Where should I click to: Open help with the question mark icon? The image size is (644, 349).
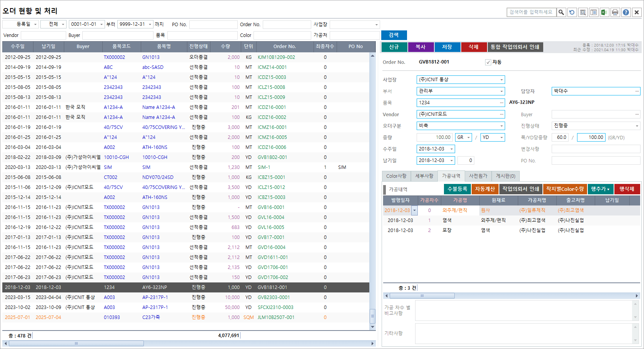626,12
